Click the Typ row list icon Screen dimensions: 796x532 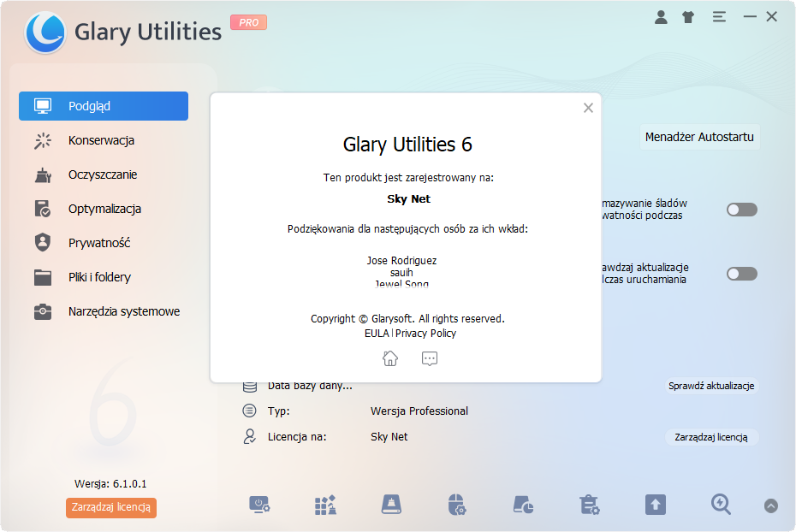coord(249,411)
